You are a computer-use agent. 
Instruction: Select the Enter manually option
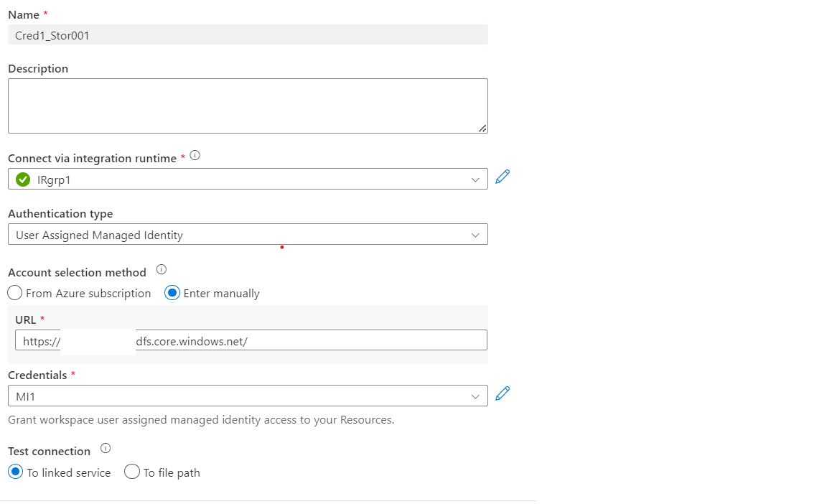coord(172,293)
